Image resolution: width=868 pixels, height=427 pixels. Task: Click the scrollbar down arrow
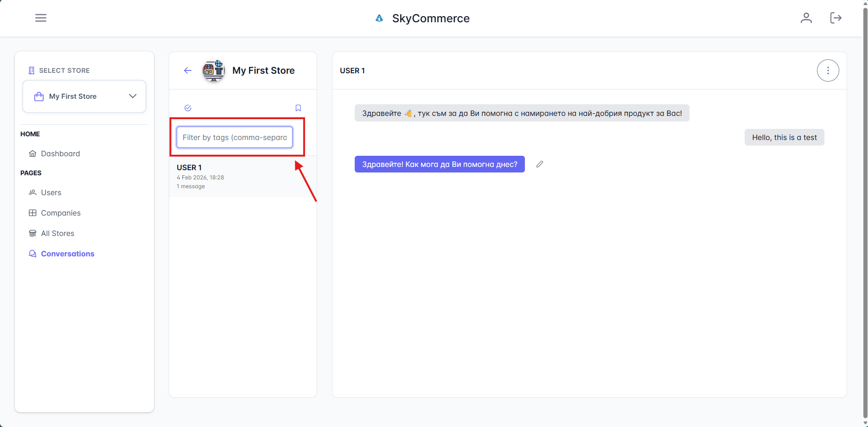coord(865,423)
